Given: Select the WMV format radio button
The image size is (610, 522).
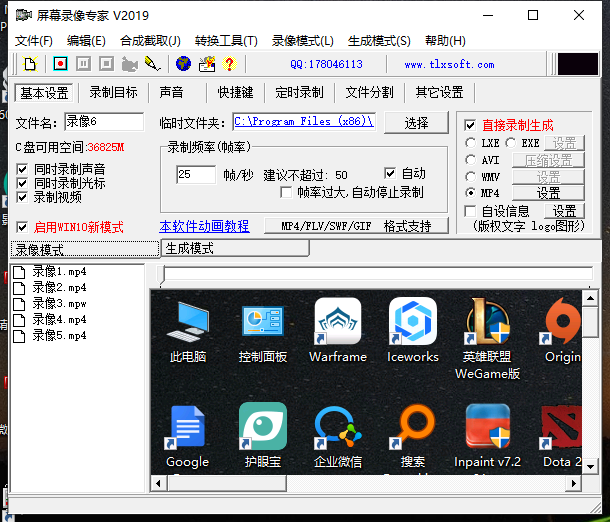Looking at the screenshot, I should pyautogui.click(x=470, y=177).
